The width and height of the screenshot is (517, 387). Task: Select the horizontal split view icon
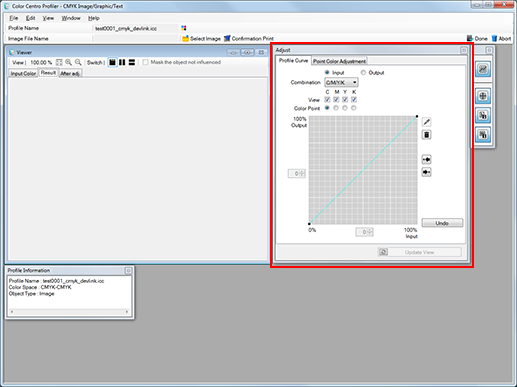point(132,62)
